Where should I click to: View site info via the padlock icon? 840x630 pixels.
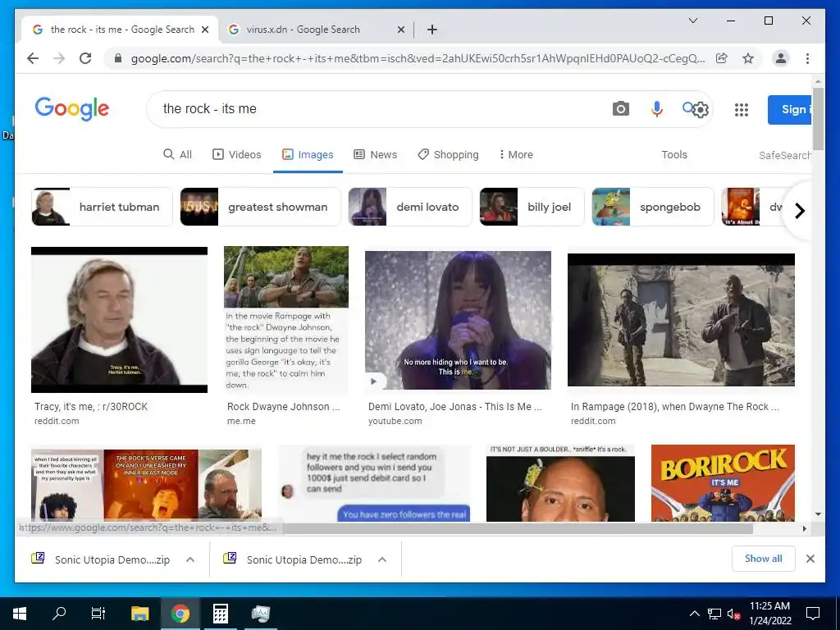(x=118, y=58)
